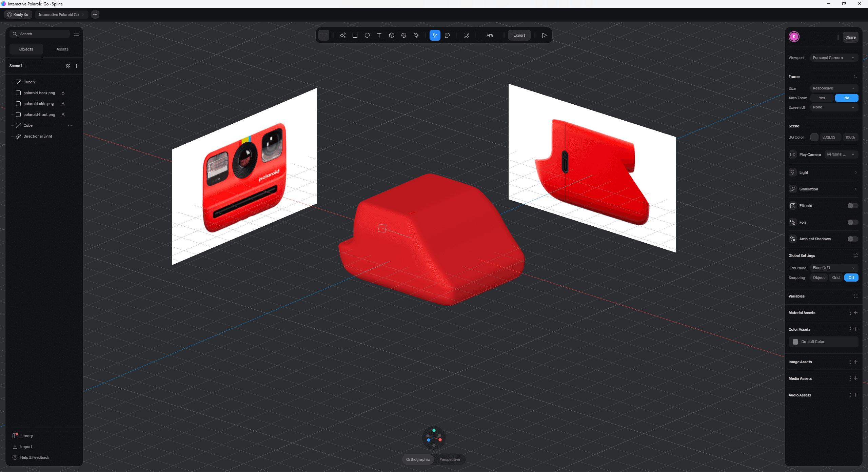Open the Text tool
The width and height of the screenshot is (868, 472).
[x=379, y=35]
